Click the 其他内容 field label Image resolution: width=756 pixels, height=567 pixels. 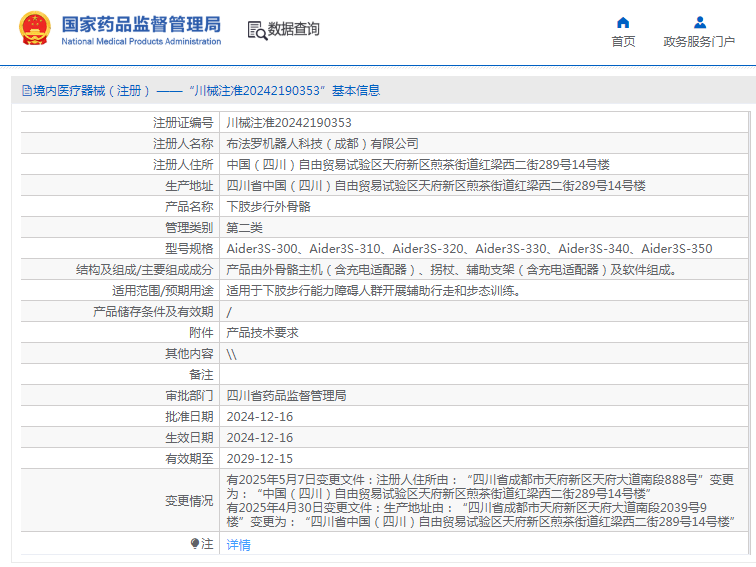[x=189, y=354]
